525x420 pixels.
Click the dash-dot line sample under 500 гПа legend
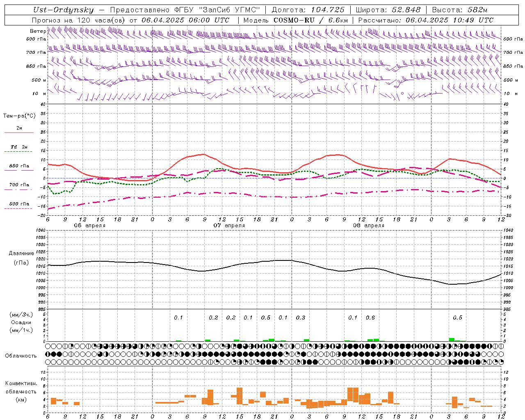pos(18,209)
